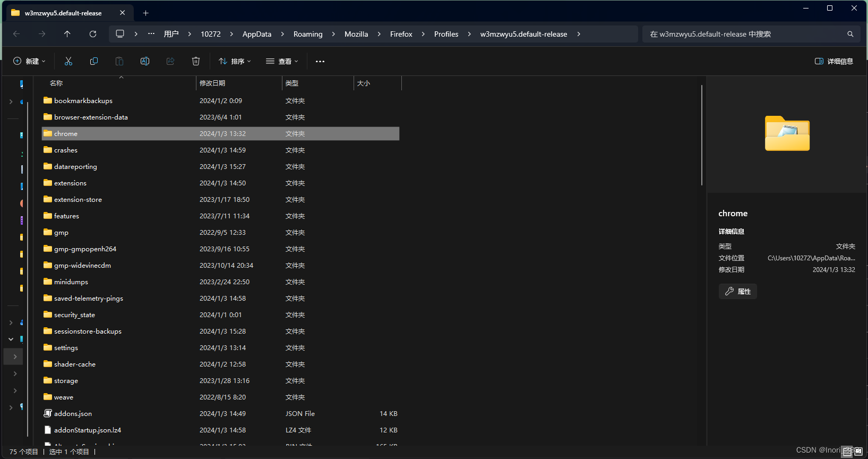Select the sessionstore-backups folder

(x=220, y=331)
